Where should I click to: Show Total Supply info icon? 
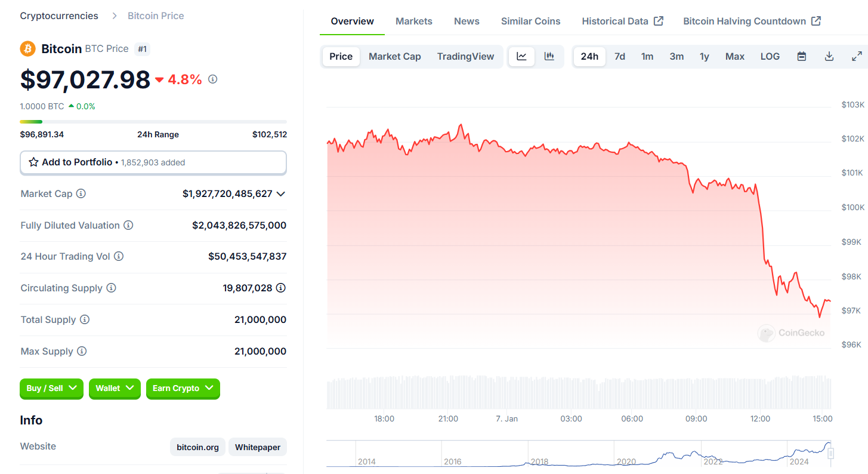coord(85,320)
